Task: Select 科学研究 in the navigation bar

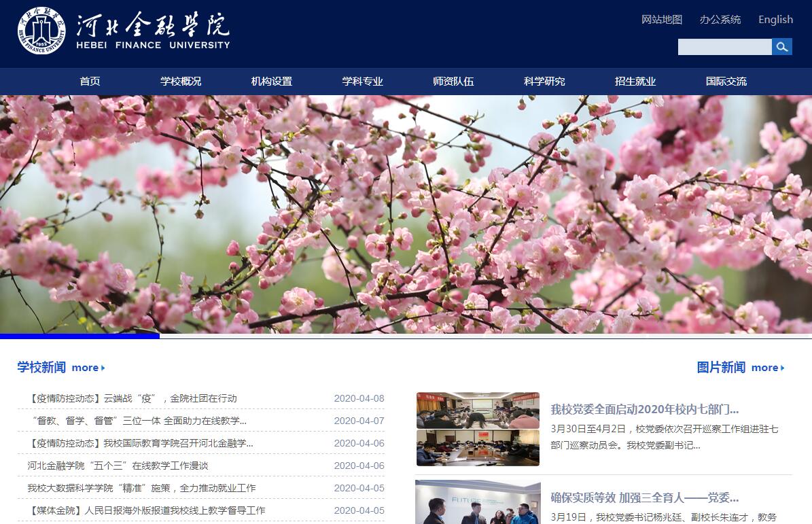Action: pos(544,82)
